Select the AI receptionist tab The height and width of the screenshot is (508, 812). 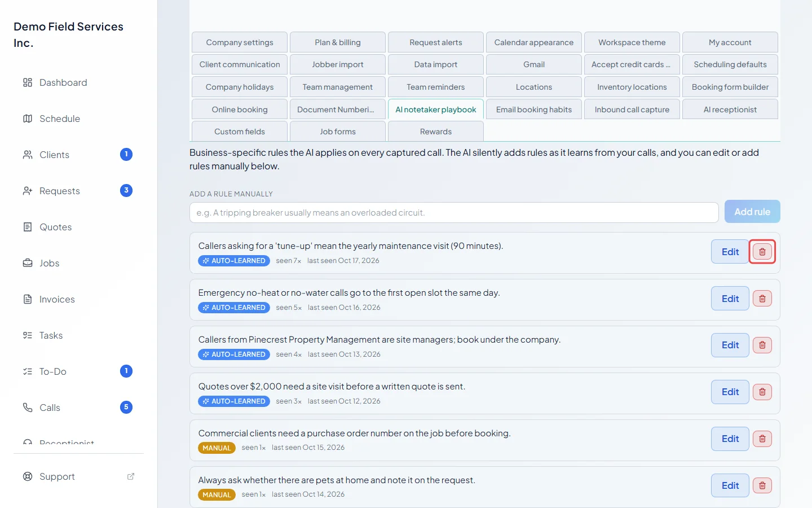(x=730, y=110)
